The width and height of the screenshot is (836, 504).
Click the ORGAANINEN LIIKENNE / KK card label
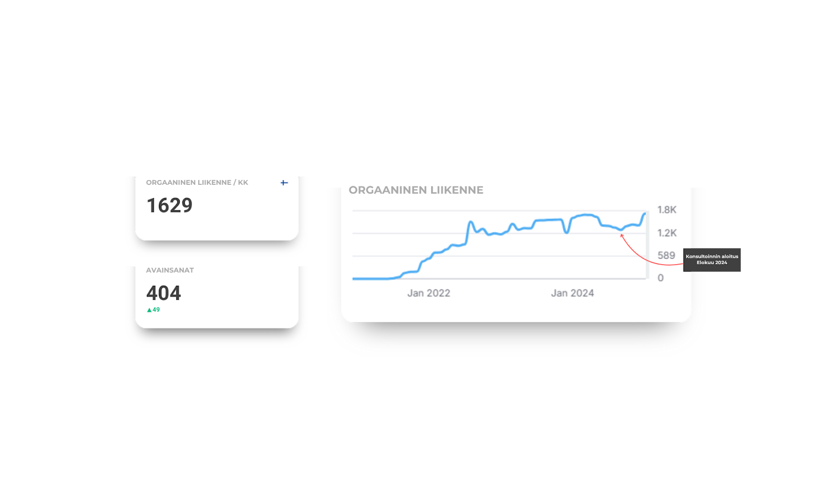pyautogui.click(x=197, y=183)
